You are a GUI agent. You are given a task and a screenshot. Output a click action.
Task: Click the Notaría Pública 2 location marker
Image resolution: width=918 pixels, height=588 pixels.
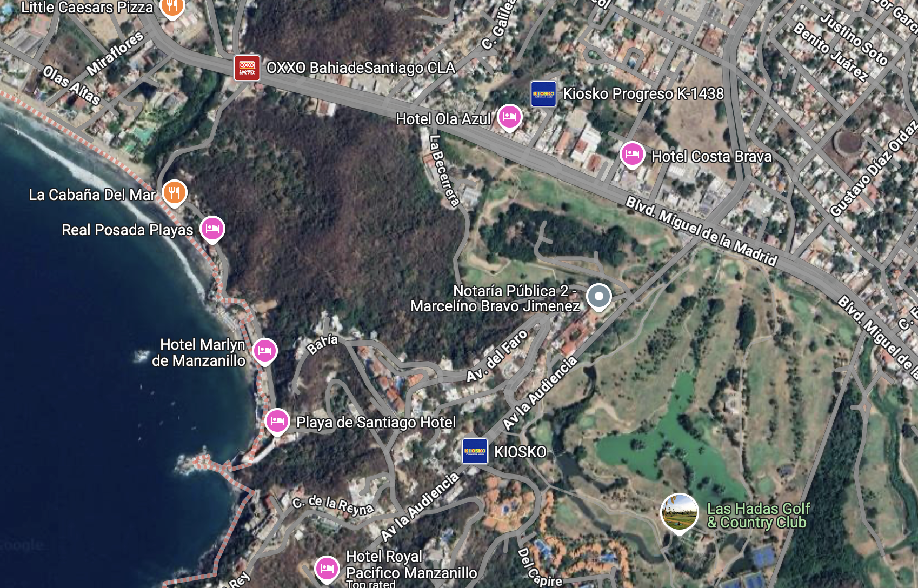coord(599,297)
